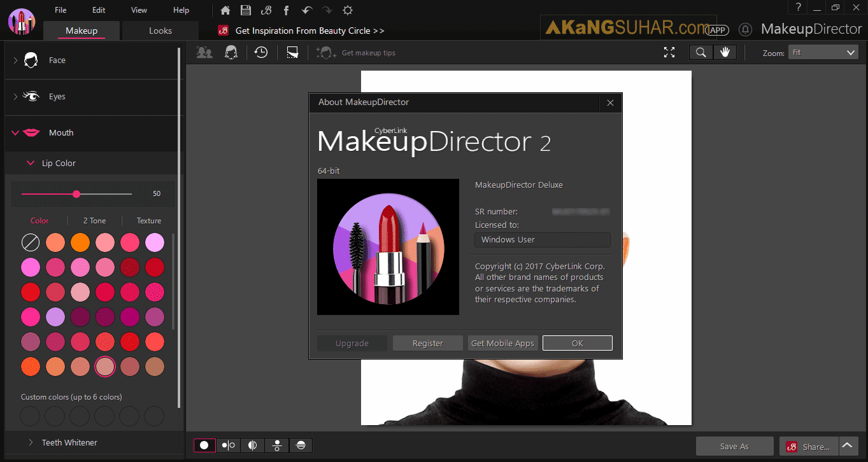Pick the orange lip color swatch
This screenshot has height=462, width=868.
point(80,242)
